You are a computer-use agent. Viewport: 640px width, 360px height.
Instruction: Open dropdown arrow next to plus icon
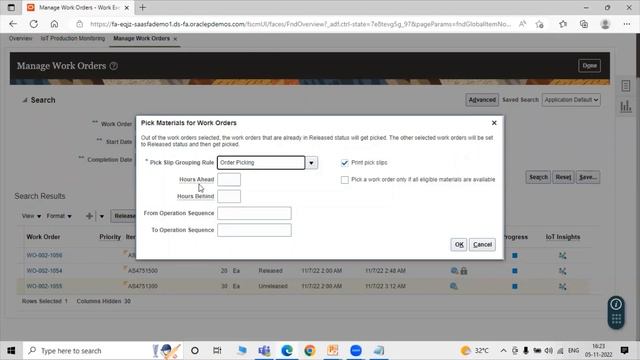point(102,216)
